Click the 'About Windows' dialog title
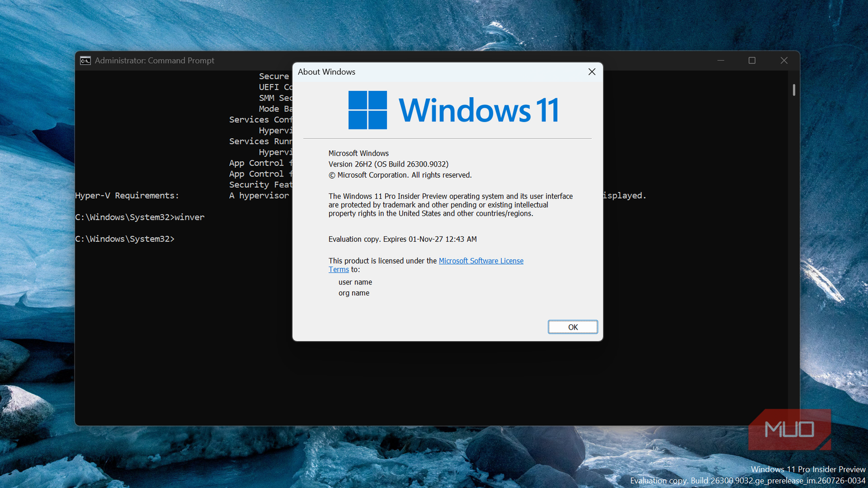Viewport: 868px width, 488px height. coord(326,72)
